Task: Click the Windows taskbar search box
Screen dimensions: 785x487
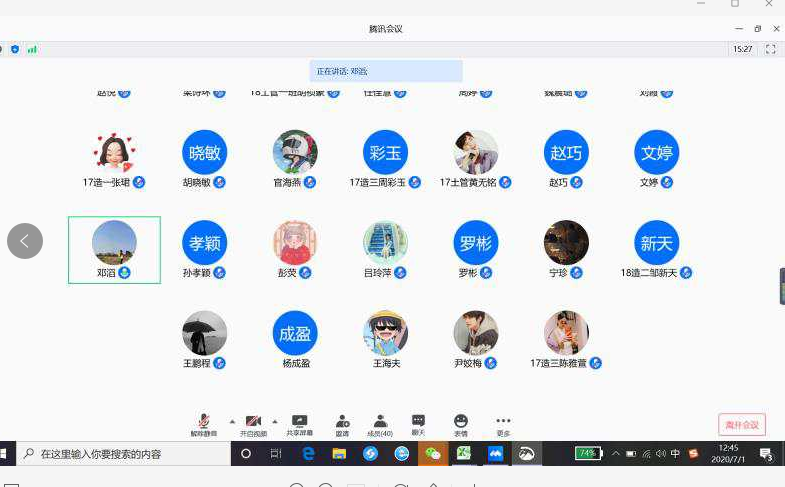Action: tap(120, 454)
